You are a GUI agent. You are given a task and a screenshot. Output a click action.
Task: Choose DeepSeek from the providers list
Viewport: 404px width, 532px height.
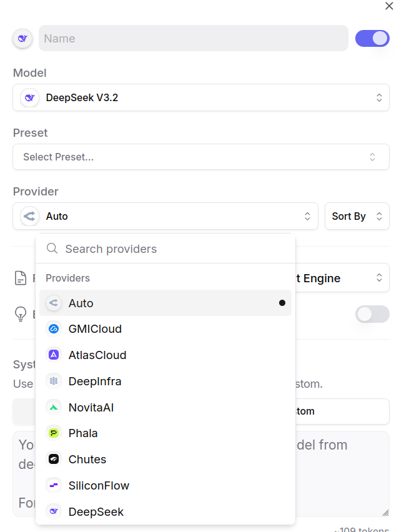coord(96,512)
